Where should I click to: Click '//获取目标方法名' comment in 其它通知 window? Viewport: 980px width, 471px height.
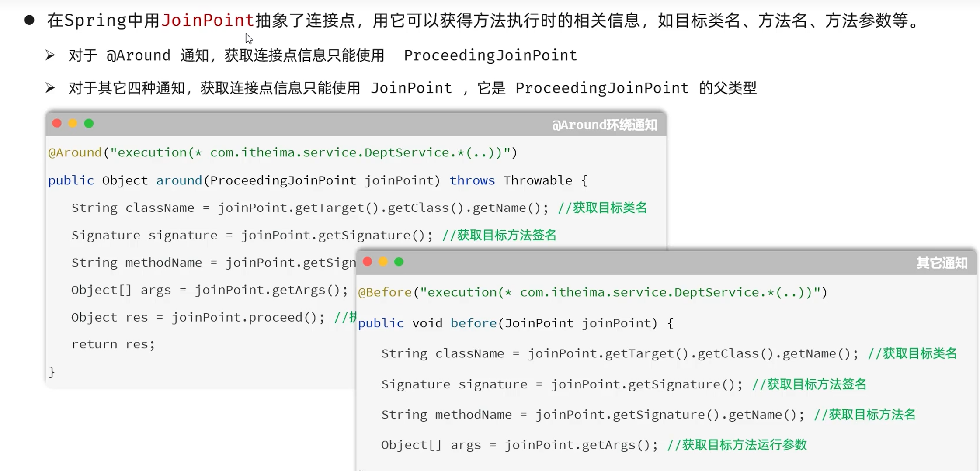tap(865, 414)
